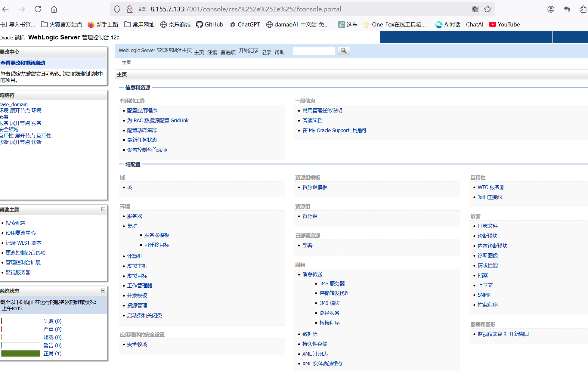
Task: Expand the 诊断 tree node
Action: (x=20, y=142)
